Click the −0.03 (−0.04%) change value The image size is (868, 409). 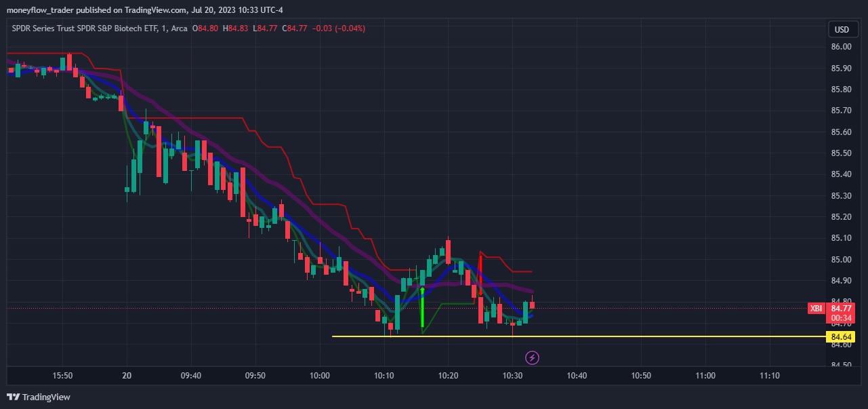339,28
